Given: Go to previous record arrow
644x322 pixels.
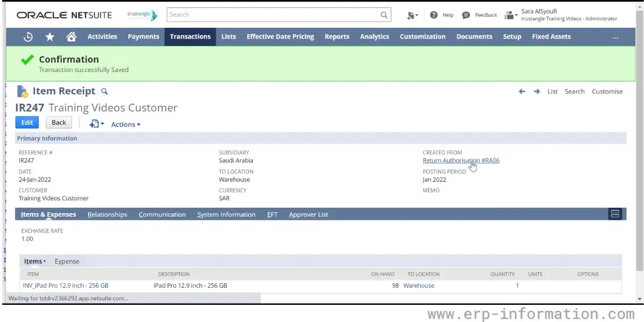Looking at the screenshot, I should click(x=522, y=92).
